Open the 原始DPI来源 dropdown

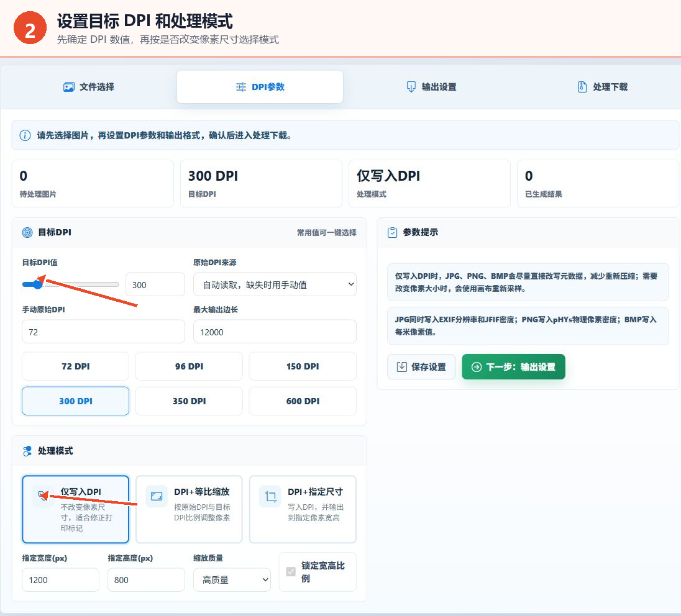tap(275, 285)
